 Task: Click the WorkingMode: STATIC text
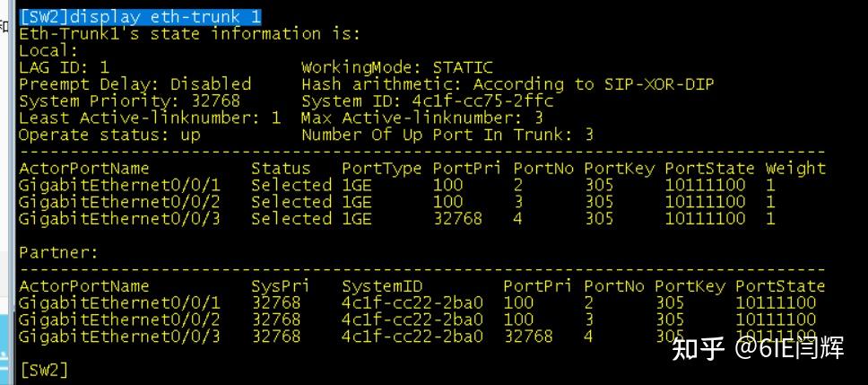coord(396,67)
